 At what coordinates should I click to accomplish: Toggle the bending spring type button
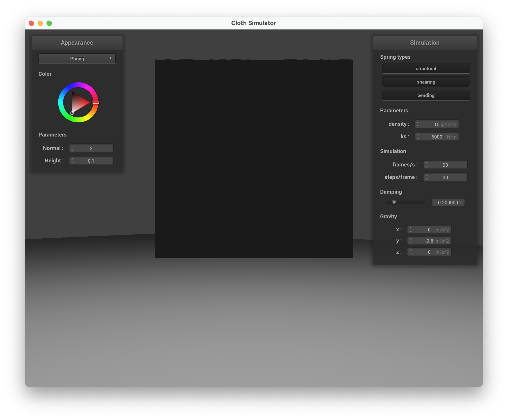coord(426,95)
